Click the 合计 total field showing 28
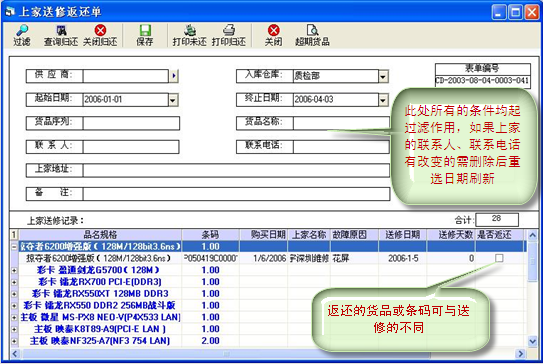The height and width of the screenshot is (364, 543). [x=497, y=219]
